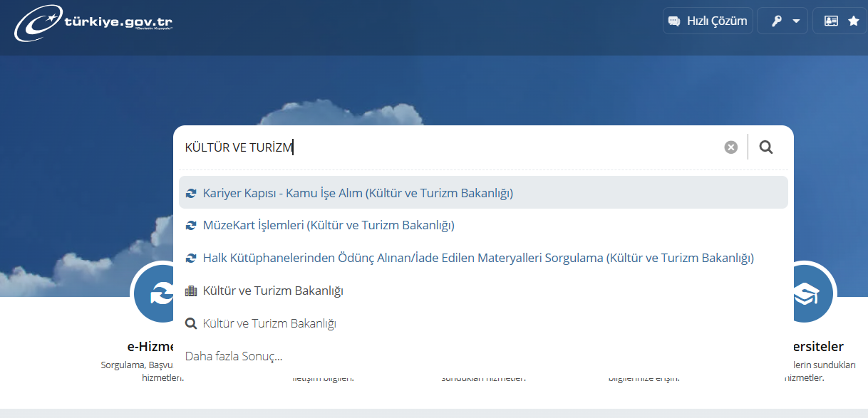
Task: Click the e-Hizmetler circular refresh icon
Action: pyautogui.click(x=157, y=293)
